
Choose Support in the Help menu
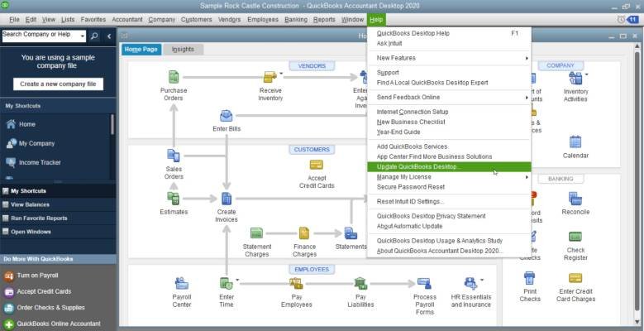click(x=449, y=73)
